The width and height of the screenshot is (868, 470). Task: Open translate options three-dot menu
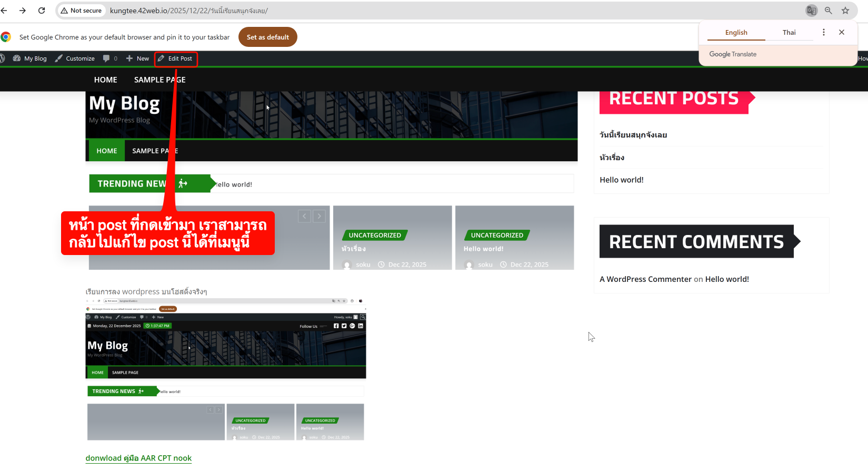coord(824,32)
